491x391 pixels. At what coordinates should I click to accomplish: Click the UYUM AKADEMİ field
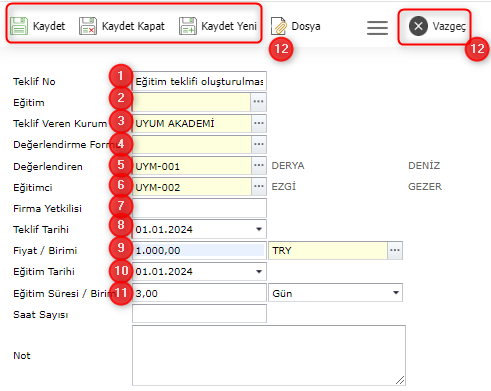(192, 123)
